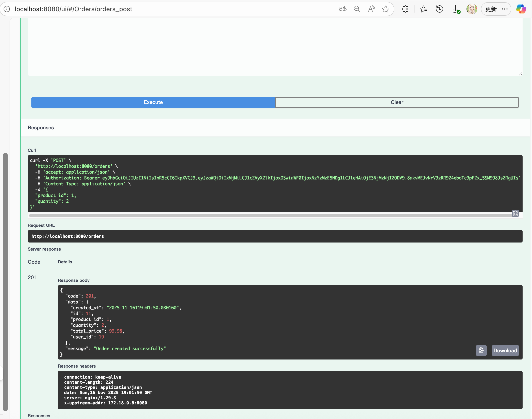The image size is (532, 419).
Task: Click the zoom out magnifier icon
Action: coord(357,9)
